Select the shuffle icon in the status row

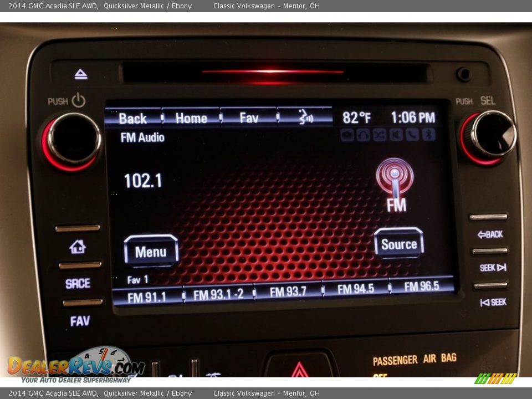point(379,135)
